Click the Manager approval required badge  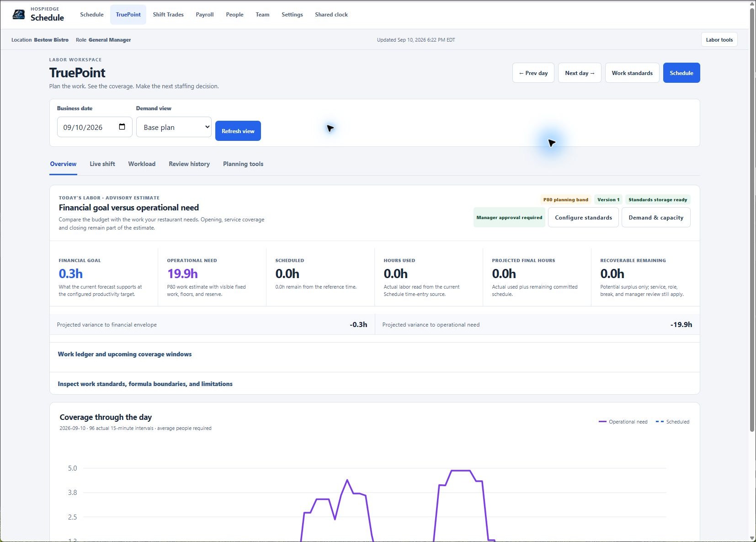(509, 218)
